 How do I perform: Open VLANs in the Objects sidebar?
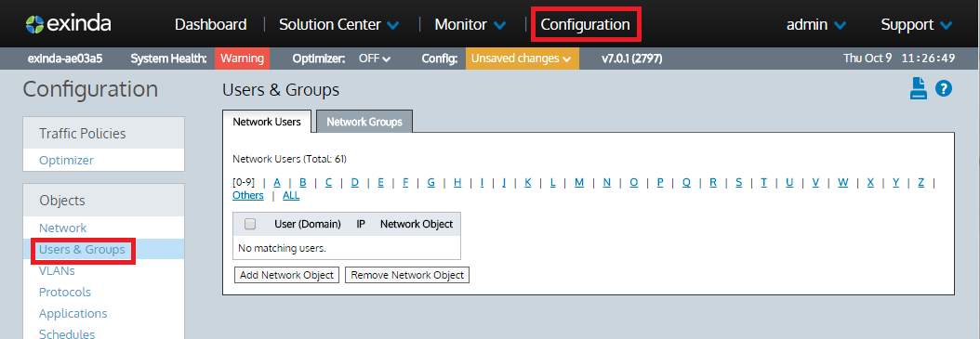pos(57,270)
